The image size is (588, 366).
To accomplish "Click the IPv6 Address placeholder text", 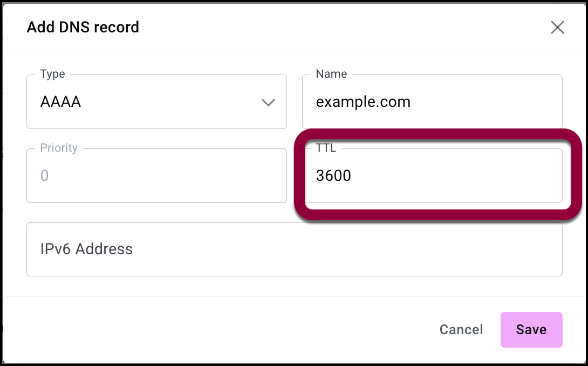I will click(86, 249).
